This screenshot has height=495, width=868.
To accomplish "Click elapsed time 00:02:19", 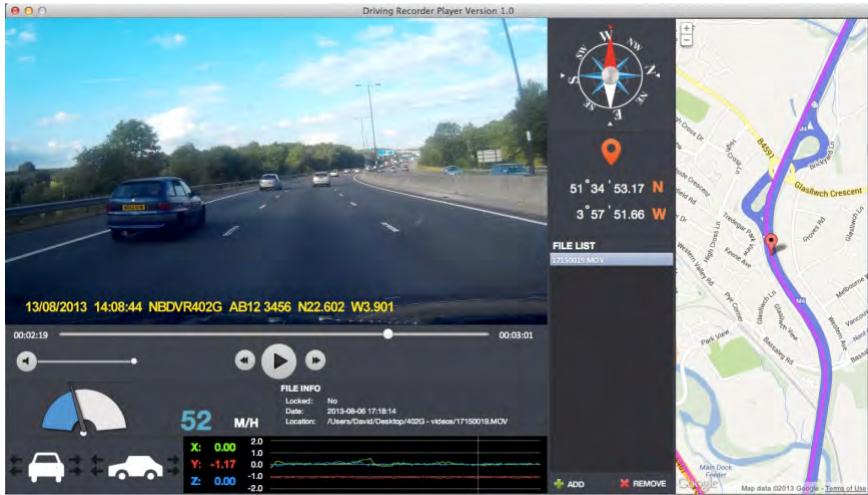I will click(30, 335).
